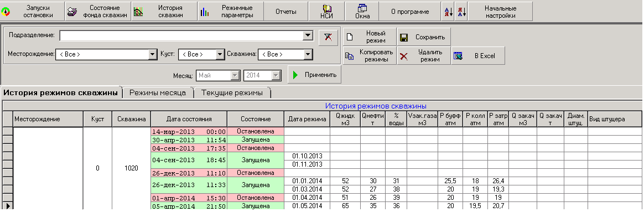Click the Состояние column header
644x212 pixels.
(x=256, y=119)
